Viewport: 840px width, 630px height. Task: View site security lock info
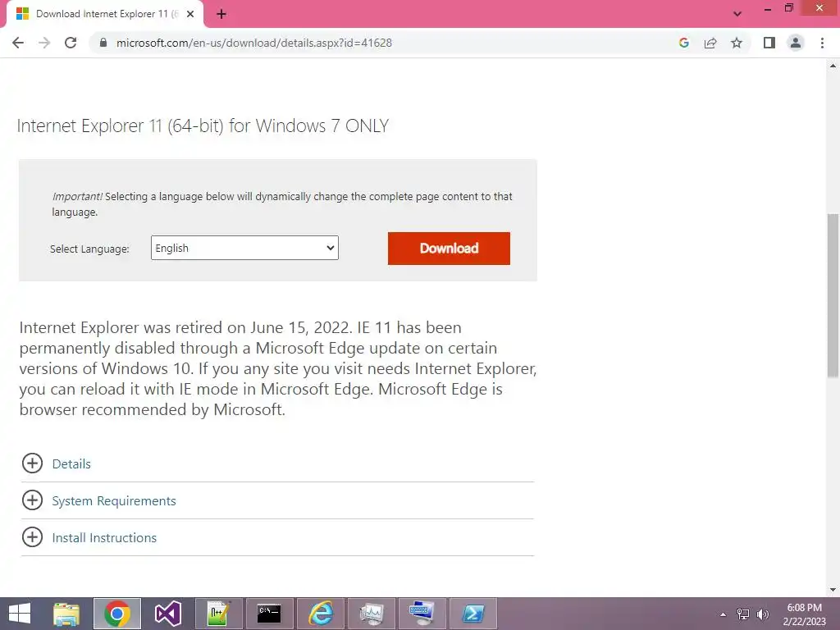tap(103, 43)
